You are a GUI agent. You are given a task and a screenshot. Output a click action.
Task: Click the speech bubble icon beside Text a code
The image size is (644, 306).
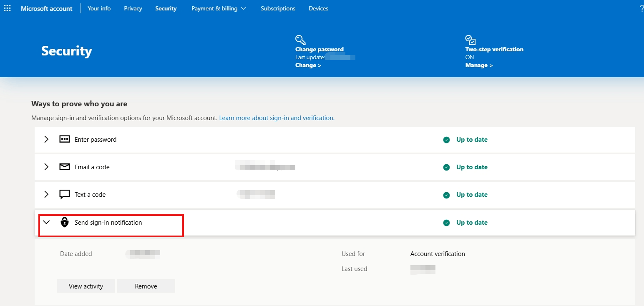64,194
